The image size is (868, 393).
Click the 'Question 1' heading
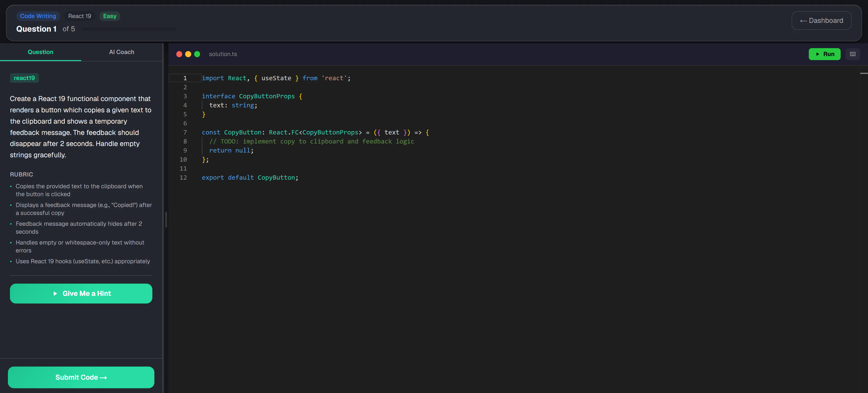(x=36, y=29)
